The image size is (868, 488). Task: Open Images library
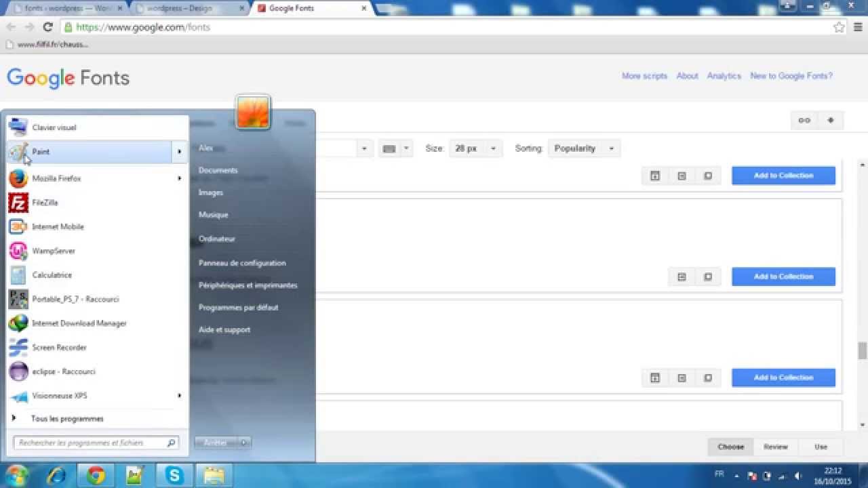211,192
